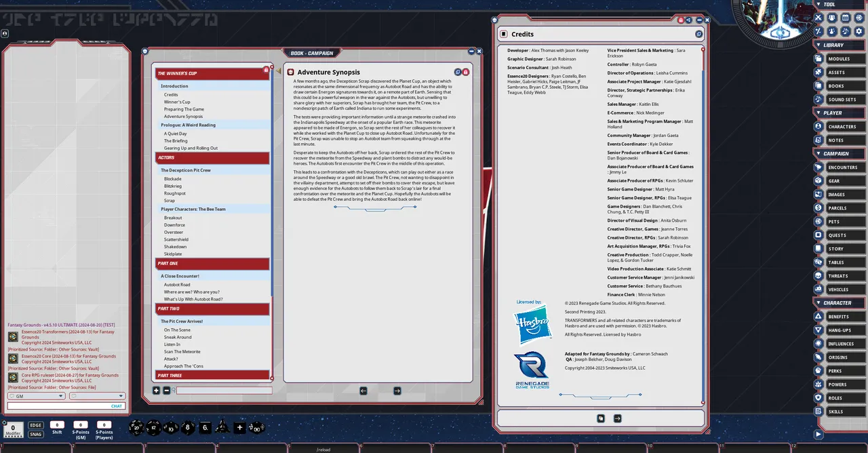Open the Scan The Meteorite entry
The image size is (868, 453).
click(x=182, y=351)
